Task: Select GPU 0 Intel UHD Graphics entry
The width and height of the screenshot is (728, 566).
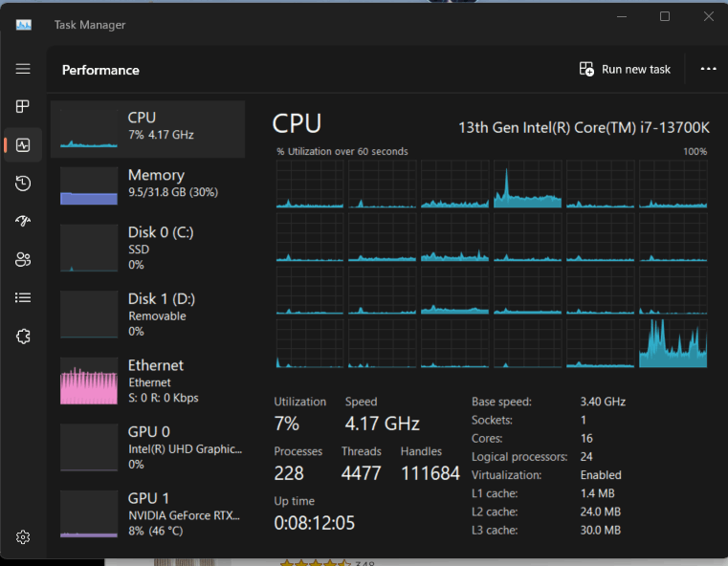Action: tap(147, 447)
